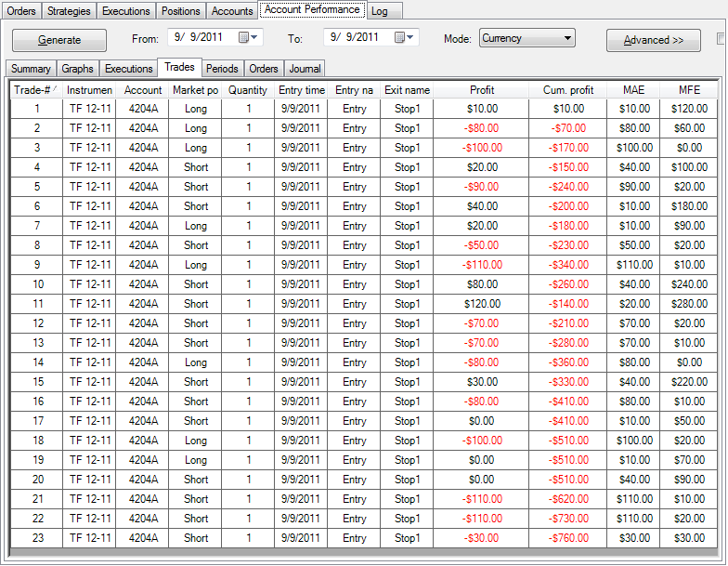The height and width of the screenshot is (566, 728).
Task: Click cumulative profit -$340.00 in trade 9
Action: click(x=567, y=265)
